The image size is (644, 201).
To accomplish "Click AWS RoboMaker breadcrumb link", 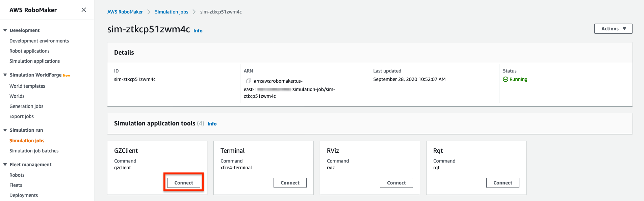I will tap(125, 12).
